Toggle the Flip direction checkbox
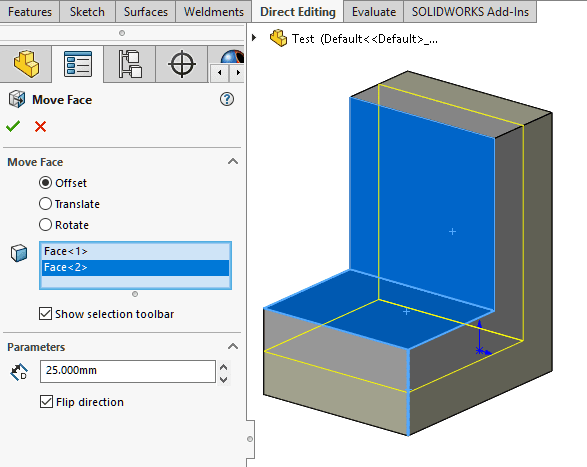The width and height of the screenshot is (587, 467). click(46, 401)
